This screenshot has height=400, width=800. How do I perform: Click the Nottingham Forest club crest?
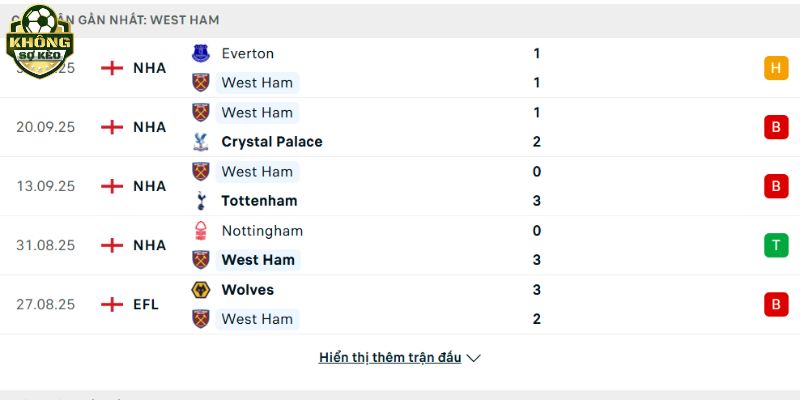pos(201,231)
